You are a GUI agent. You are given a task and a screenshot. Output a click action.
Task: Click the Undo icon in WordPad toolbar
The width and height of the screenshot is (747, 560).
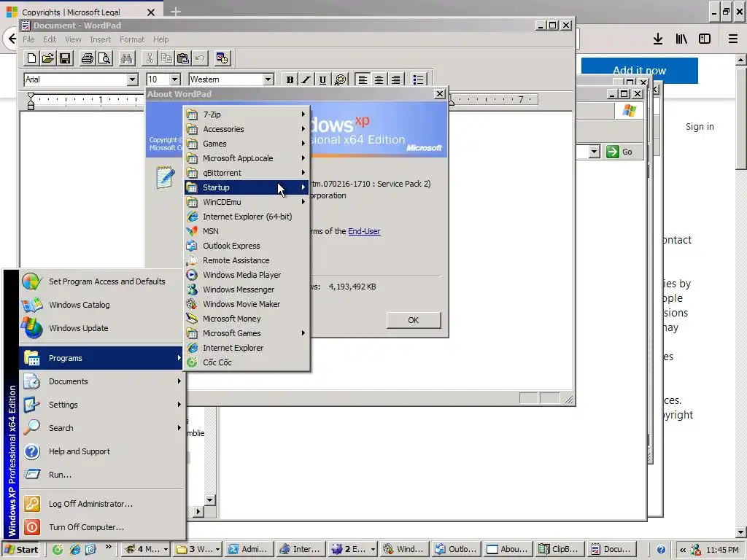200,58
